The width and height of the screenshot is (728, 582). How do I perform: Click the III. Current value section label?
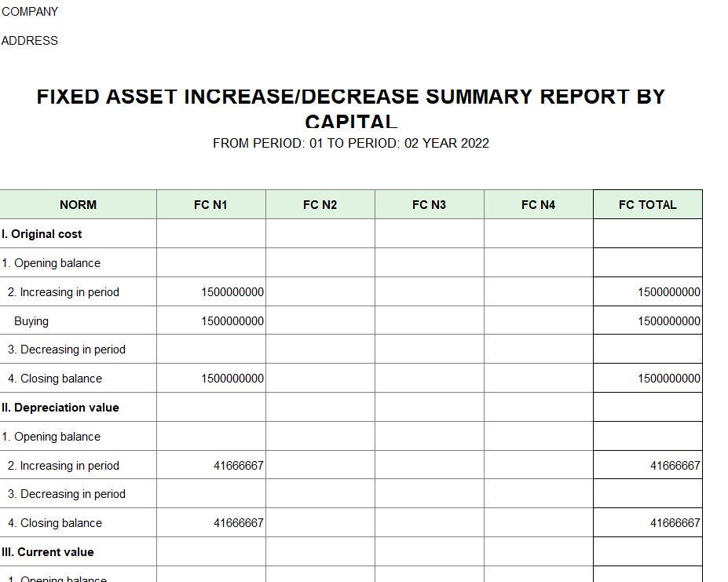pos(48,552)
